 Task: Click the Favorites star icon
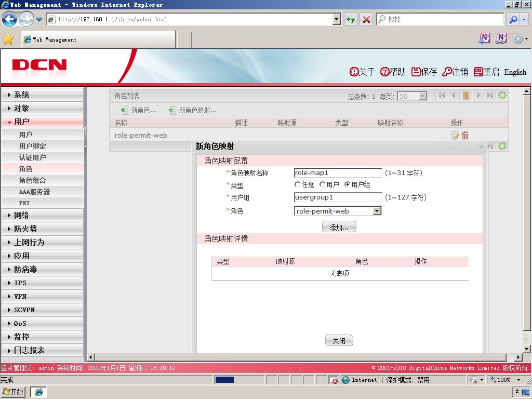point(8,39)
